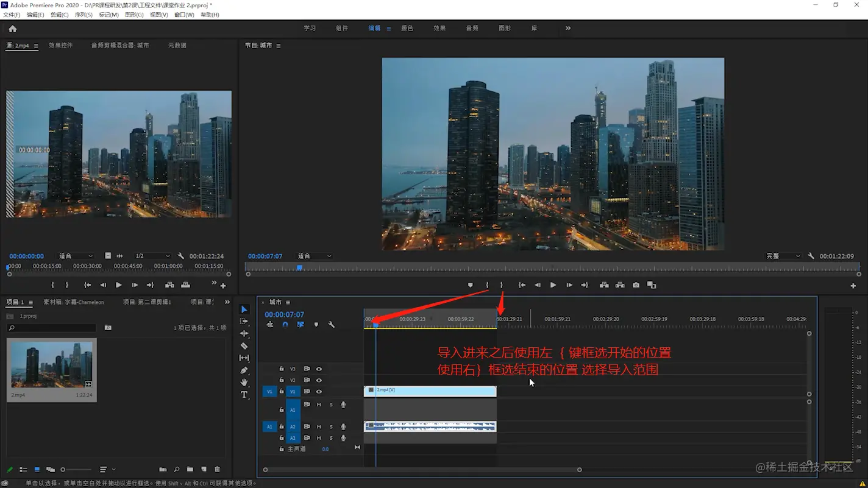
Task: Open timeline display settings wrench
Action: (x=331, y=325)
